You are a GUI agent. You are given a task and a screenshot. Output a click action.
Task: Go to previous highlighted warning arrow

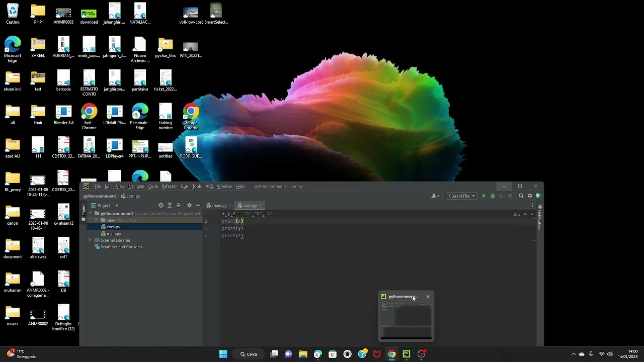pos(525,214)
